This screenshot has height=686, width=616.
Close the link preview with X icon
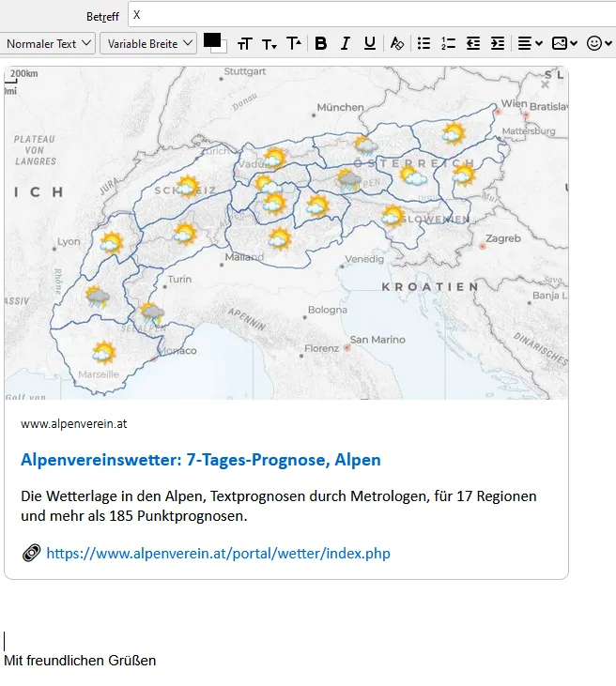545,84
